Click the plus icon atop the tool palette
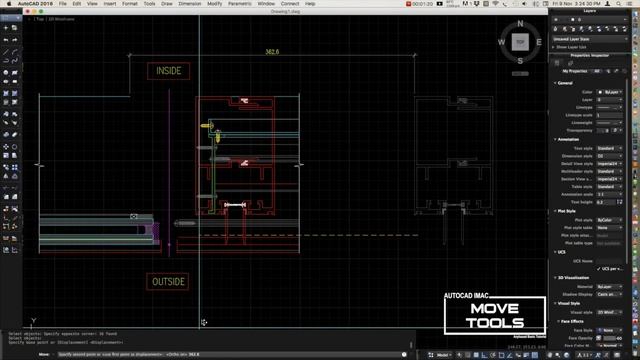640x360 pixels. coord(6,28)
